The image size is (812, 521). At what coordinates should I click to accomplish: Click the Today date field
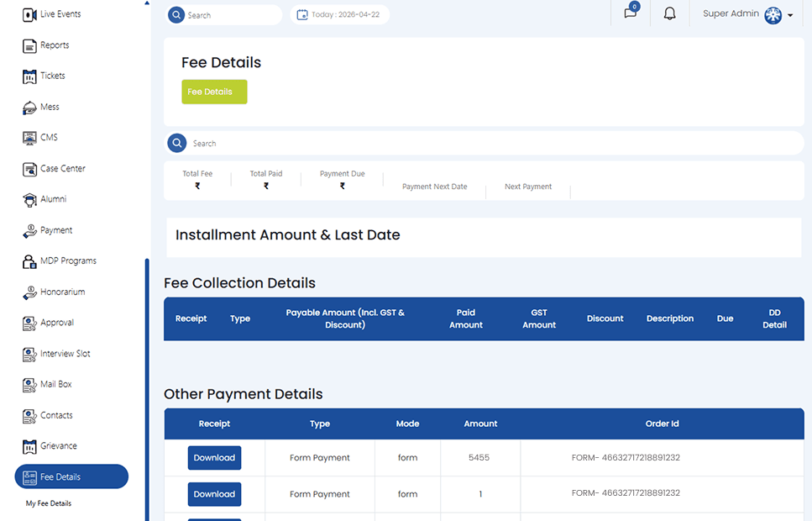340,14
